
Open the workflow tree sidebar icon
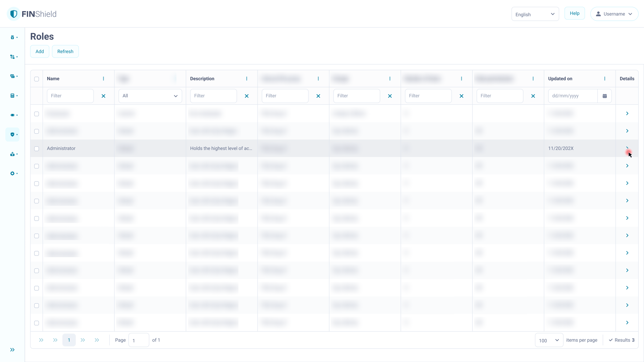pos(12,57)
